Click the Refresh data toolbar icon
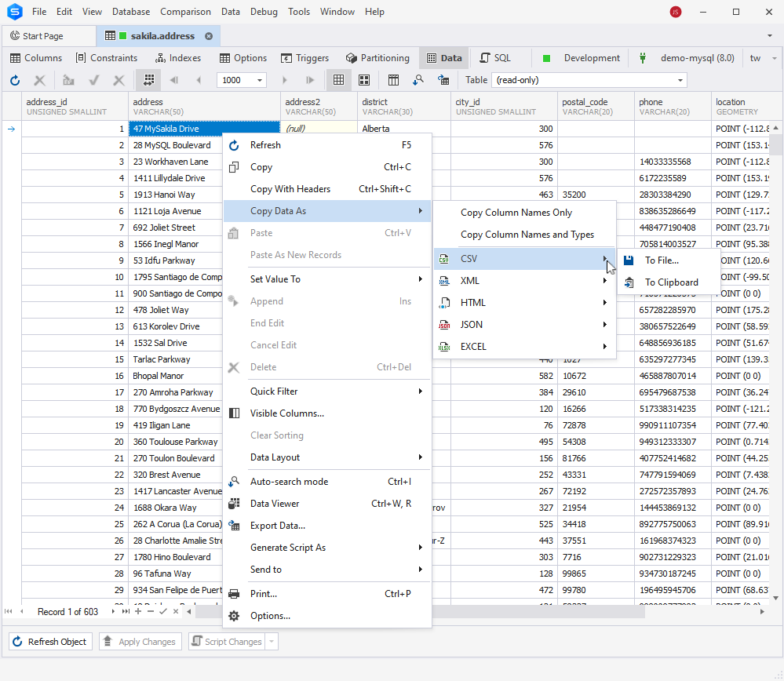 (15, 80)
